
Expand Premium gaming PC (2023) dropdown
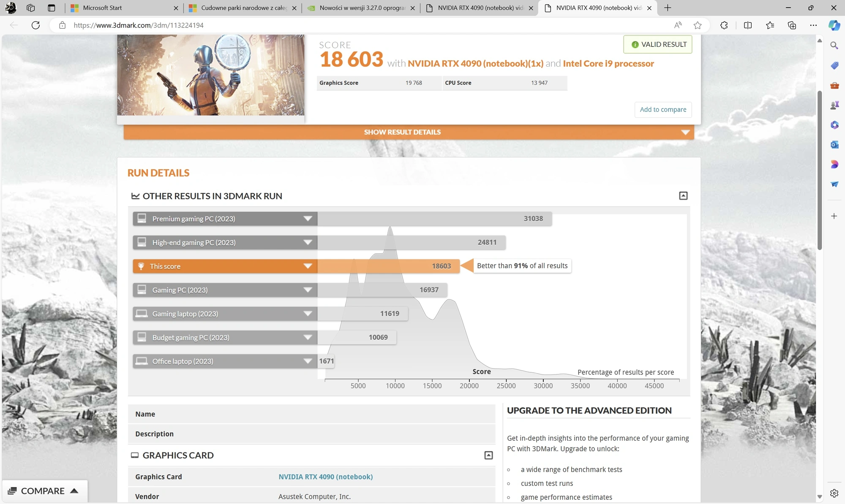308,219
